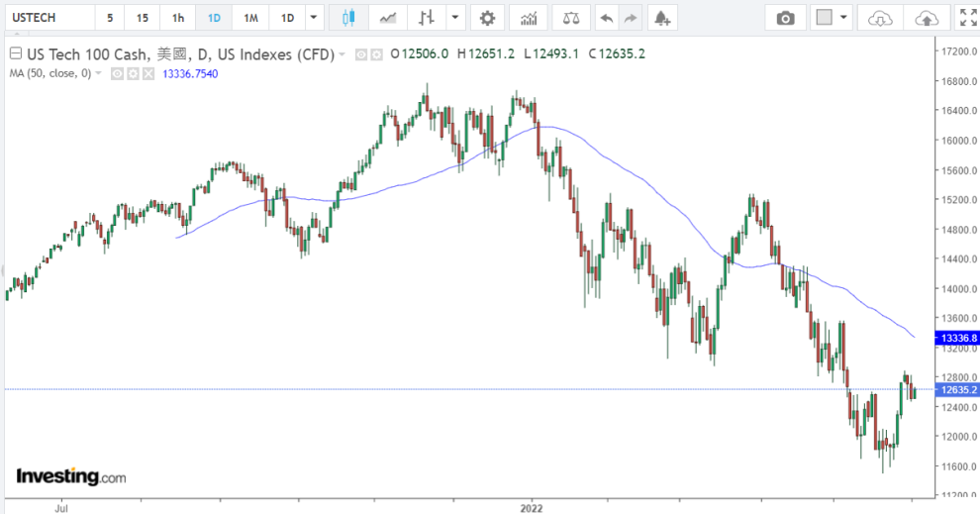Click the MA value 13336.7540
The height and width of the screenshot is (514, 980).
[190, 74]
